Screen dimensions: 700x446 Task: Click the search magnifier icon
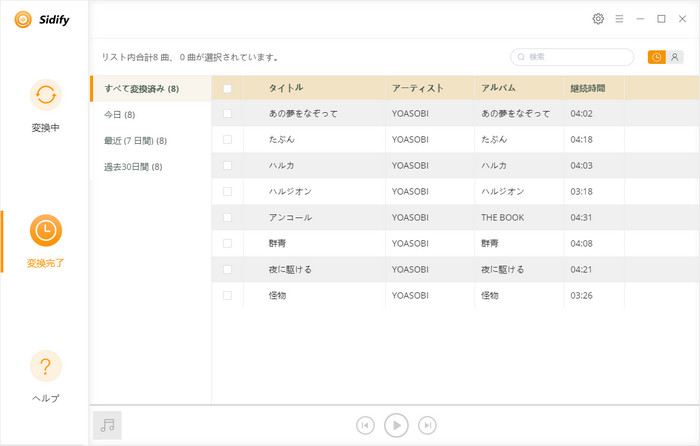pos(521,57)
